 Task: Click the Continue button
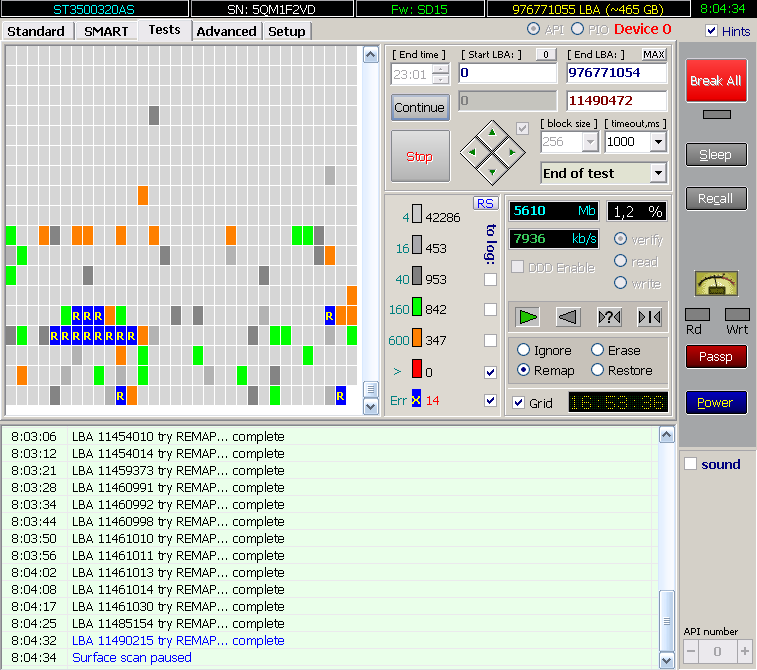(420, 107)
